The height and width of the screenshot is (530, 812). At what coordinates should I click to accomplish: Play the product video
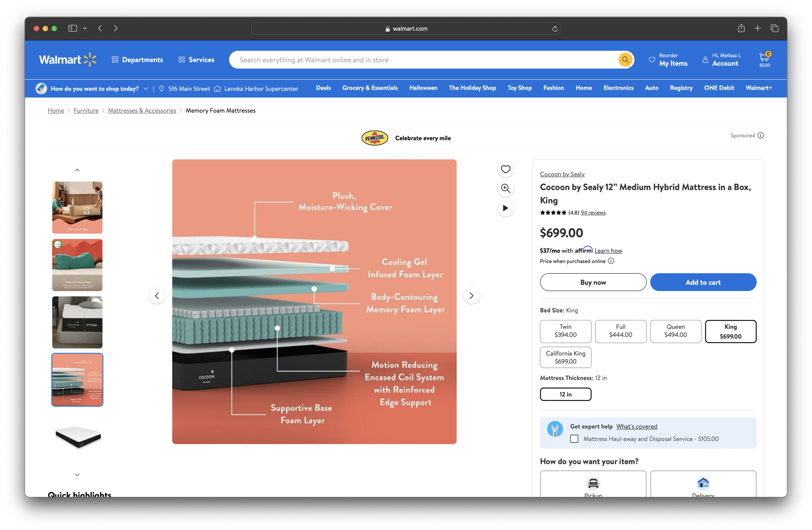pos(505,208)
